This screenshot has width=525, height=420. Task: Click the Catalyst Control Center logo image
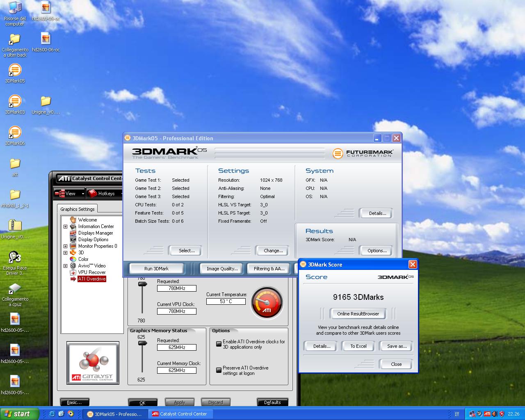point(93,363)
